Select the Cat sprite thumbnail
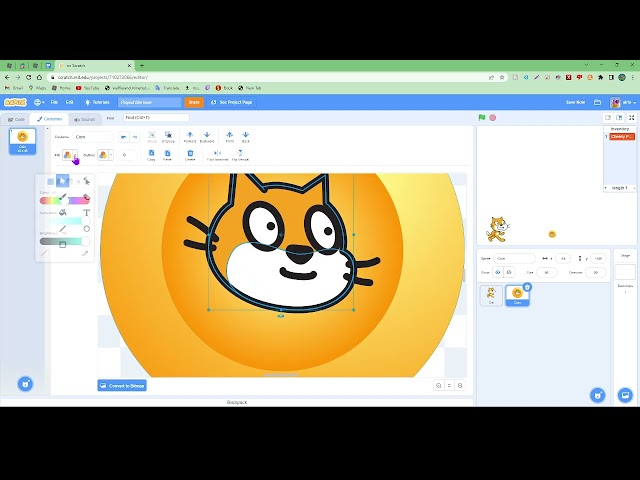Image resolution: width=640 pixels, height=480 pixels. click(x=491, y=296)
